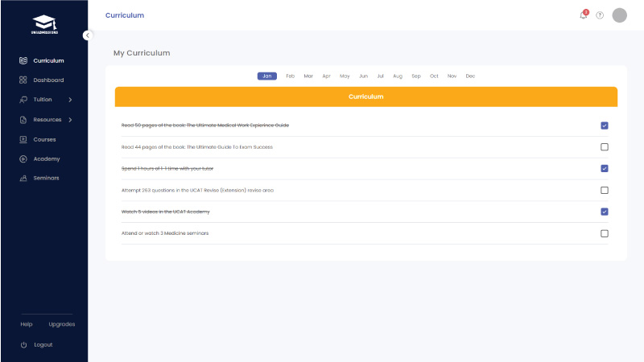The width and height of the screenshot is (644, 362).
Task: Open the Courses sidebar menu item
Action: (x=44, y=139)
